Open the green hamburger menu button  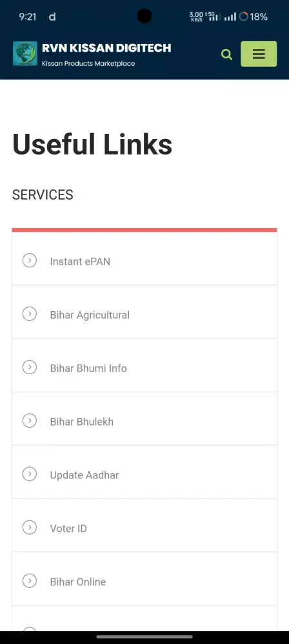(x=259, y=54)
